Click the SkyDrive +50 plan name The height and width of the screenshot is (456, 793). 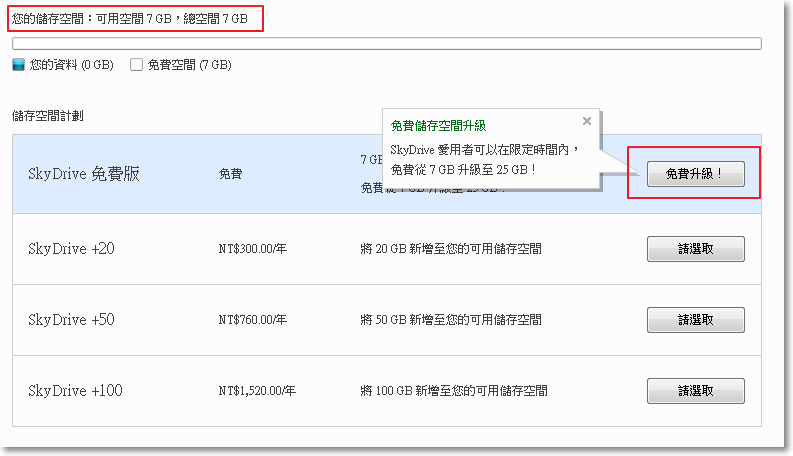click(71, 320)
